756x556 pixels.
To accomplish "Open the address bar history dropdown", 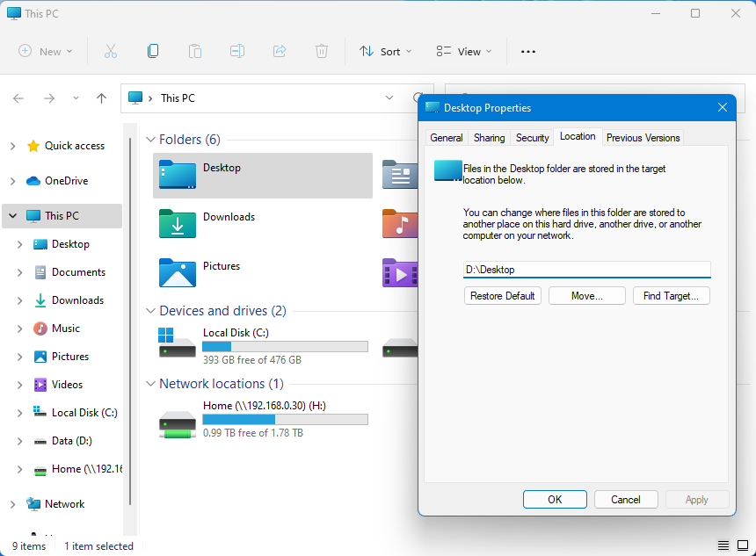I will tap(389, 98).
